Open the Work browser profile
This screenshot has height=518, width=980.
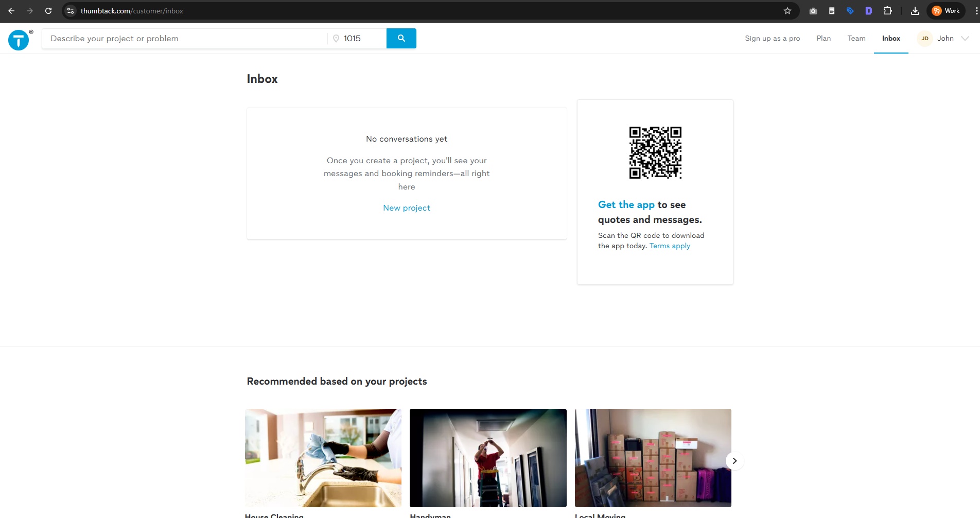coord(946,11)
